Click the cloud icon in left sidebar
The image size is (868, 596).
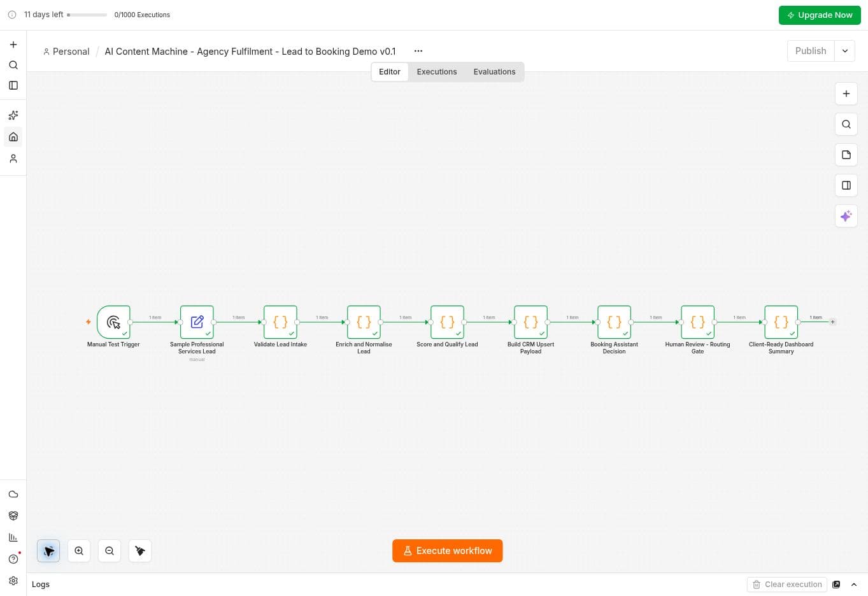tap(13, 494)
